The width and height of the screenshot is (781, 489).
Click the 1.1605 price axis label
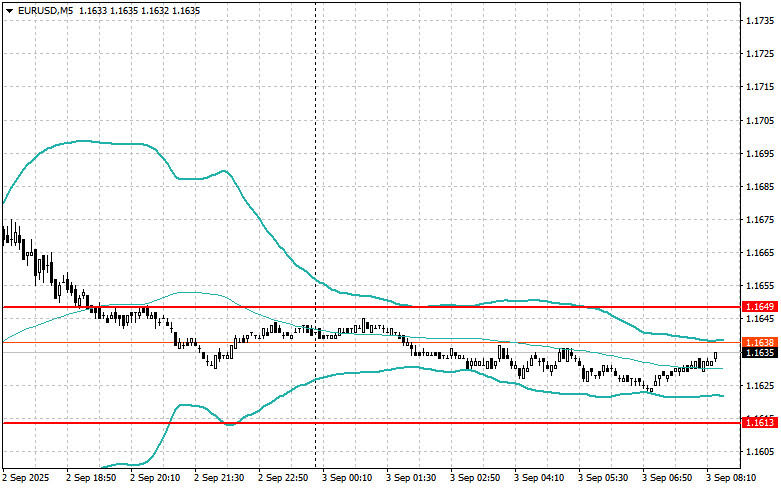tap(760, 452)
